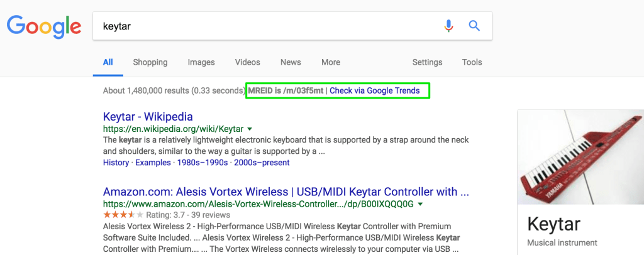This screenshot has height=255, width=644.
Task: Open the More search options menu
Action: [x=330, y=62]
